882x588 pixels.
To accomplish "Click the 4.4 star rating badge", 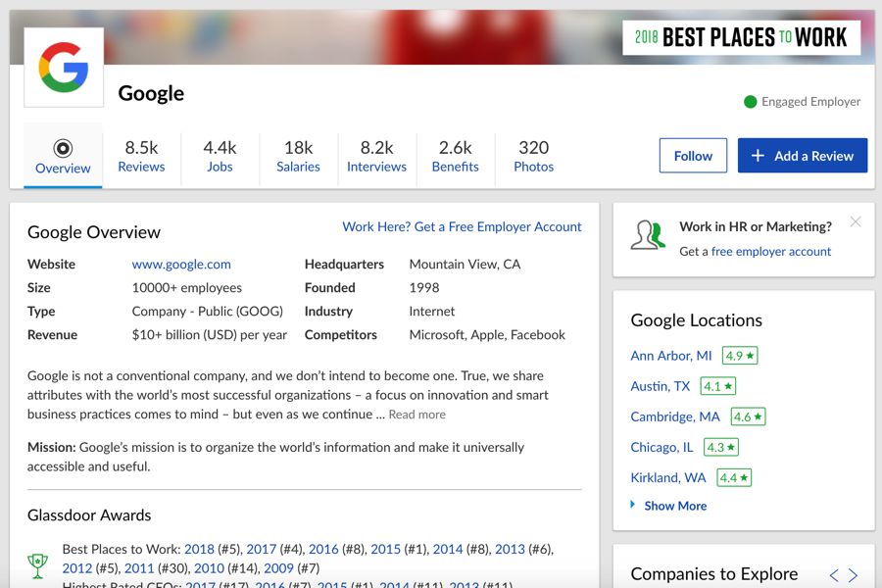I will tap(734, 477).
